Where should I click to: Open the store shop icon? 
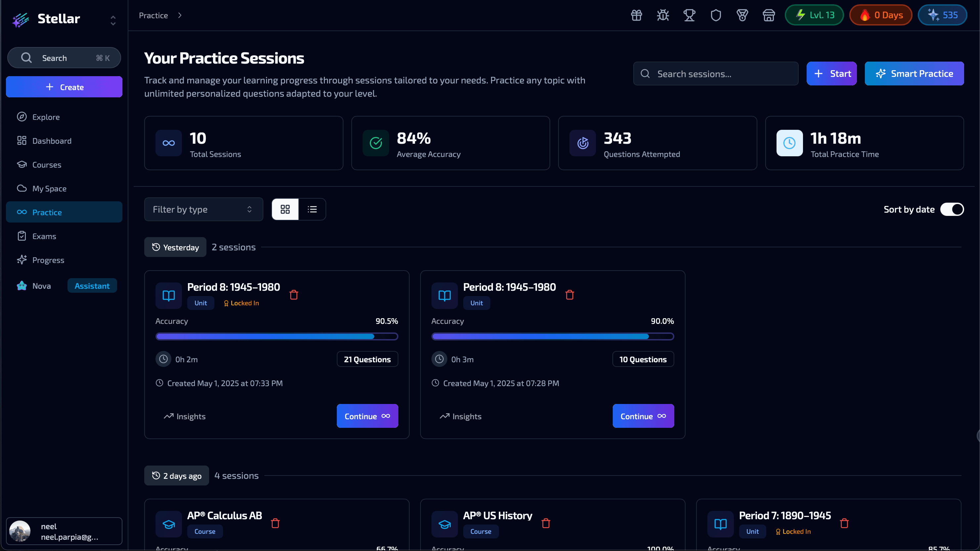coord(769,15)
